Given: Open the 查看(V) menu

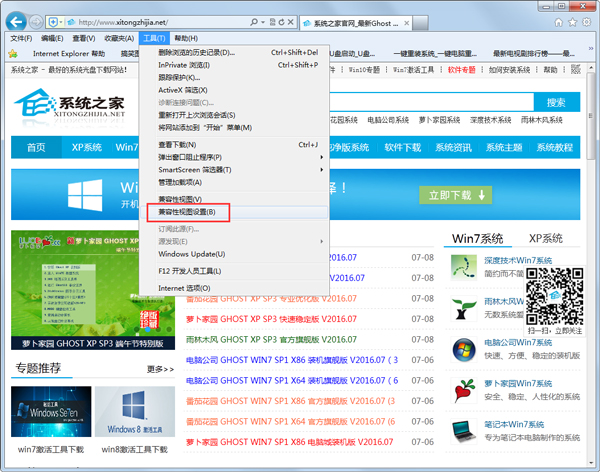Looking at the screenshot, I should point(83,38).
